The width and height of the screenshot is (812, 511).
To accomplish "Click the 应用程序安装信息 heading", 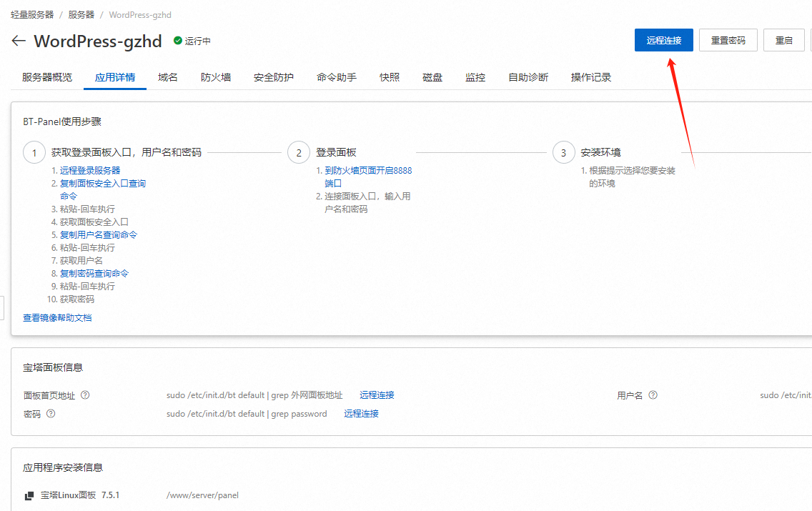I will point(63,467).
